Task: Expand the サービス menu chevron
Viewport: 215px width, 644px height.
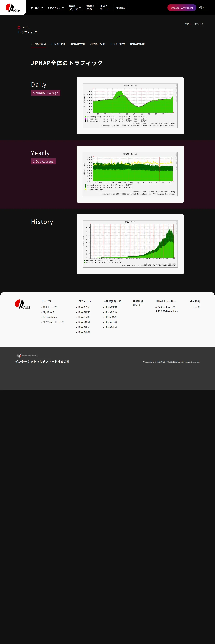Action: coord(42,8)
